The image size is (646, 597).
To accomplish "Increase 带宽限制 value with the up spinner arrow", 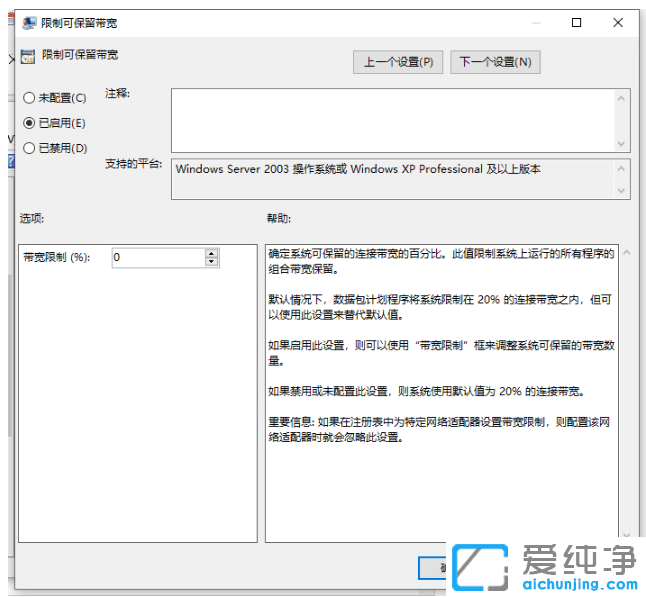I will [x=211, y=253].
